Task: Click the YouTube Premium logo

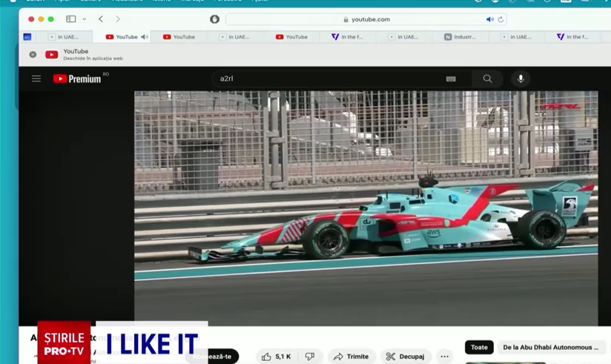Action: [x=77, y=79]
